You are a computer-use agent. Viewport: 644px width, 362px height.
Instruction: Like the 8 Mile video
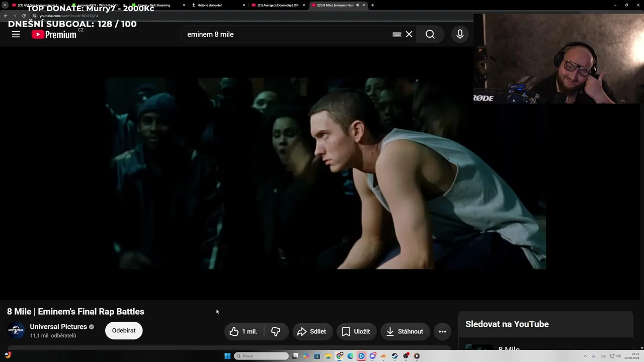coord(244,331)
